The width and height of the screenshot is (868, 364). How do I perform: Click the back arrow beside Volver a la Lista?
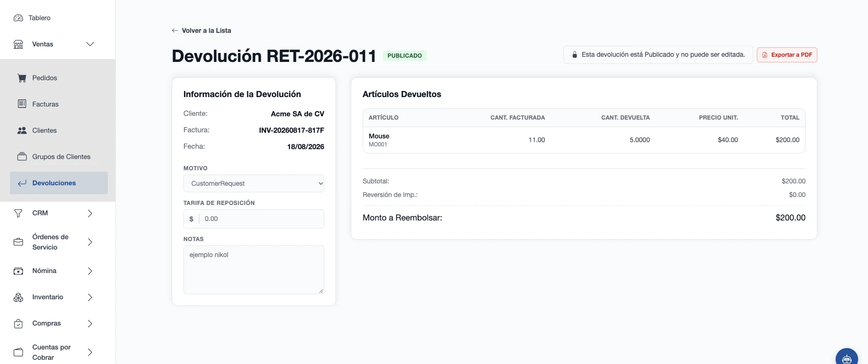coord(175,30)
